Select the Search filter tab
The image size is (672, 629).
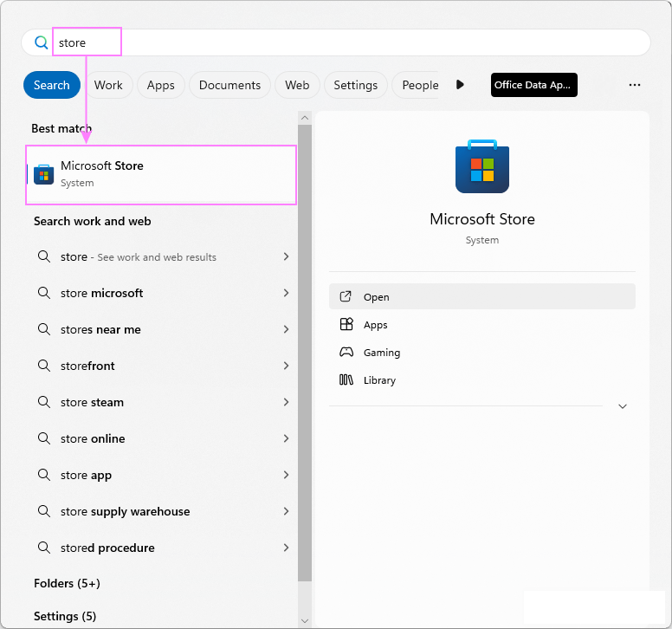point(52,85)
